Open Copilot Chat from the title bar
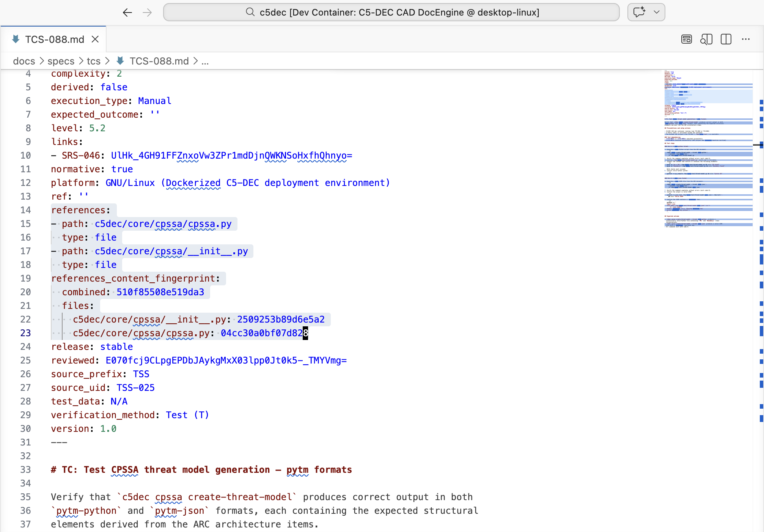 (x=639, y=12)
